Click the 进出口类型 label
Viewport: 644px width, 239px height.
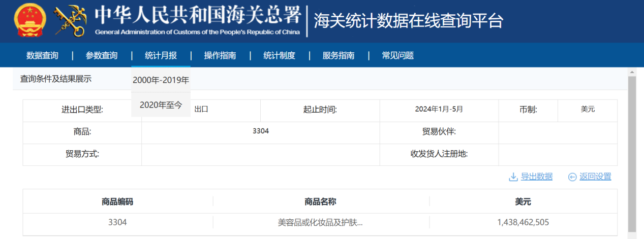pos(82,110)
